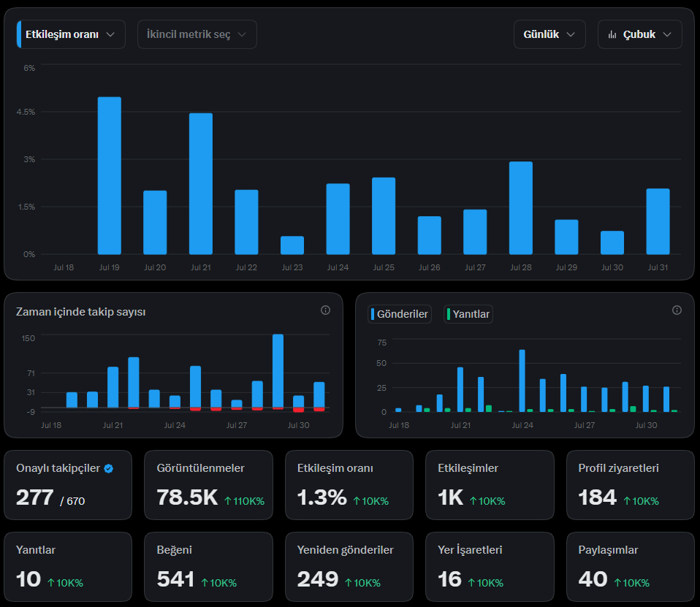Open the İkincil metrik seç dropdown

click(197, 34)
